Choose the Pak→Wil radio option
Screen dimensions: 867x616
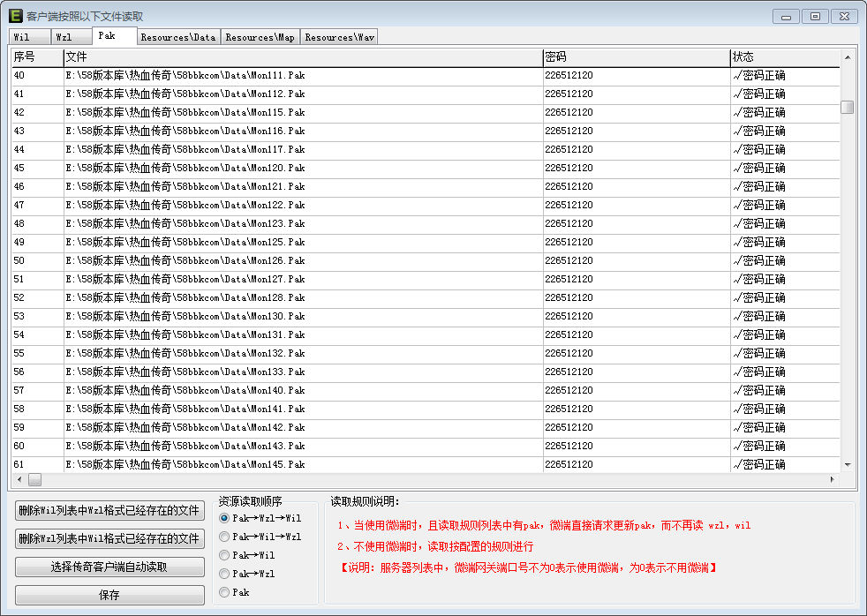tap(247, 555)
